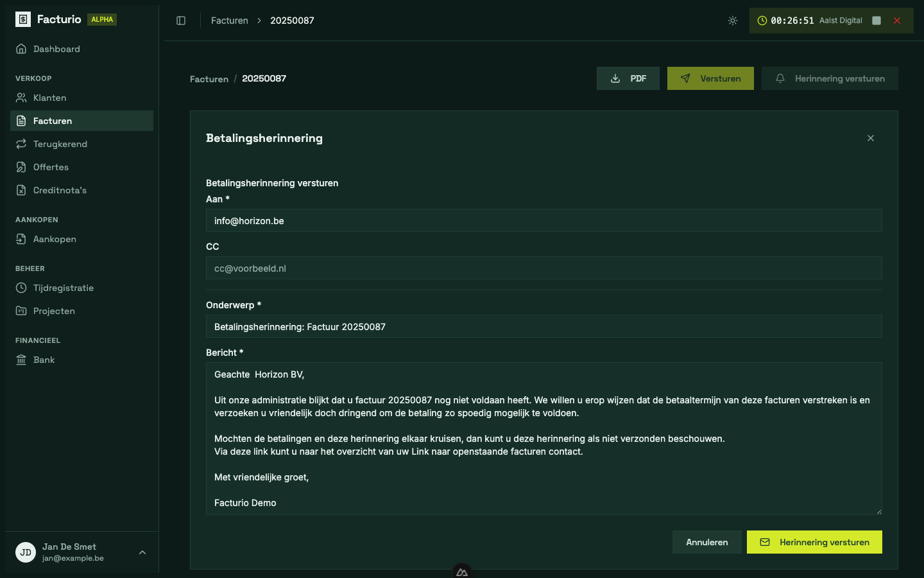
Task: Click the header breadcrumb chevron separator
Action: tap(259, 21)
